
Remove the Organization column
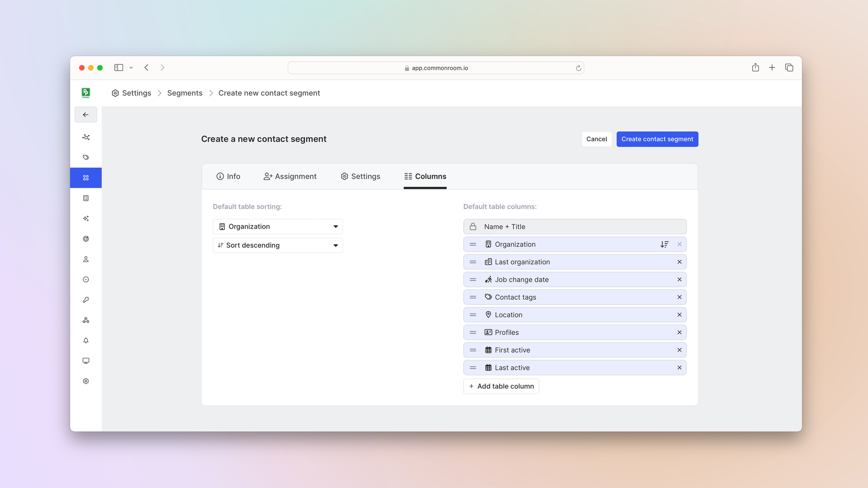[679, 244]
